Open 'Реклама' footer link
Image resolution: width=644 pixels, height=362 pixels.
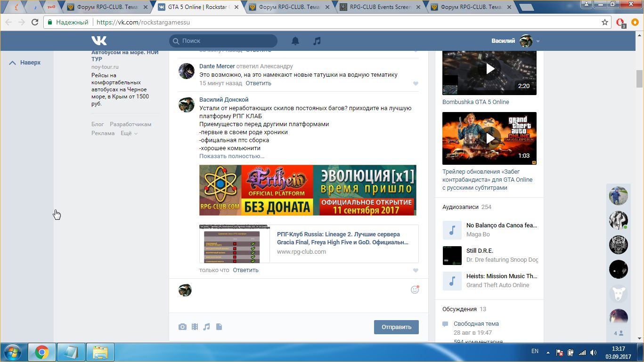(x=103, y=133)
